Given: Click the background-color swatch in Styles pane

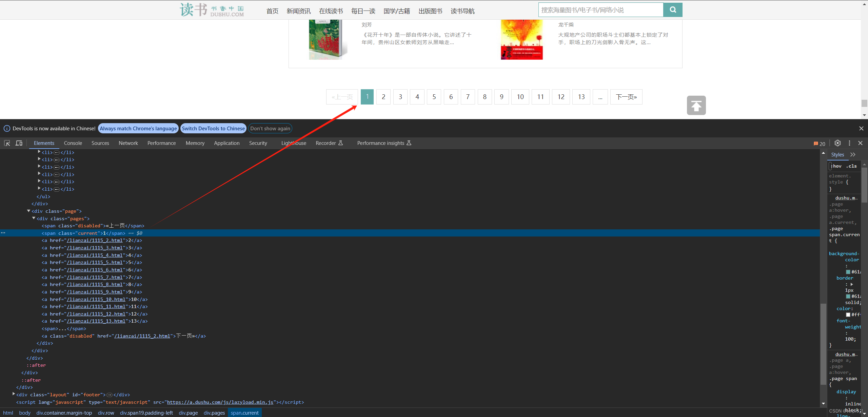Looking at the screenshot, I should coord(849,271).
